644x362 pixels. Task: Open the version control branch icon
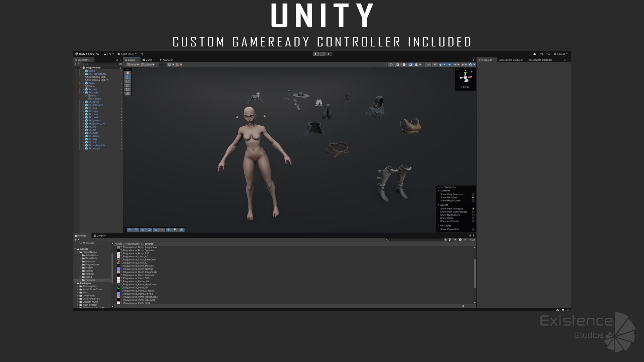pyautogui.click(x=142, y=54)
